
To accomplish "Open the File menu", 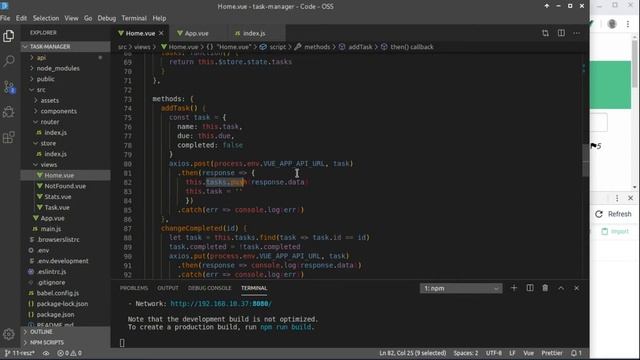I will pos(5,18).
